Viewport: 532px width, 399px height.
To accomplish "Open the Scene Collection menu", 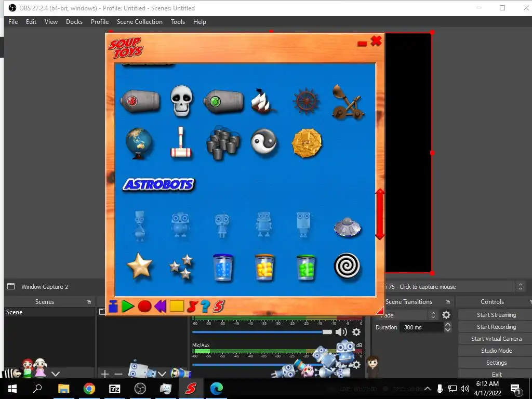I will click(139, 22).
